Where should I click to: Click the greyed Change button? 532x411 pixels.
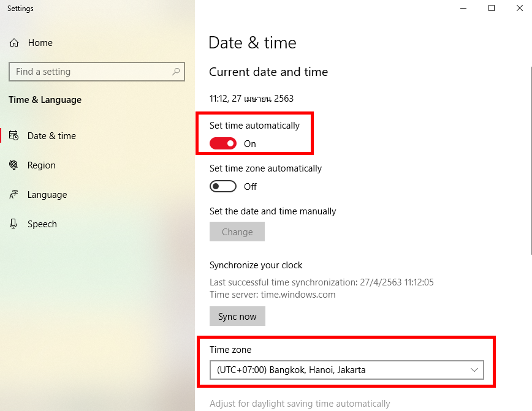[x=237, y=232]
